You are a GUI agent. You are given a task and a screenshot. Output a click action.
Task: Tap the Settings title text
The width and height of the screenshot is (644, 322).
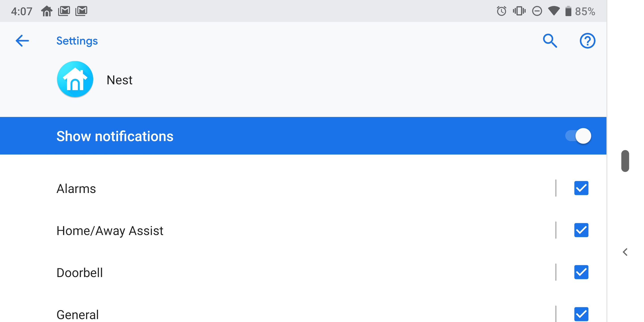pos(77,41)
